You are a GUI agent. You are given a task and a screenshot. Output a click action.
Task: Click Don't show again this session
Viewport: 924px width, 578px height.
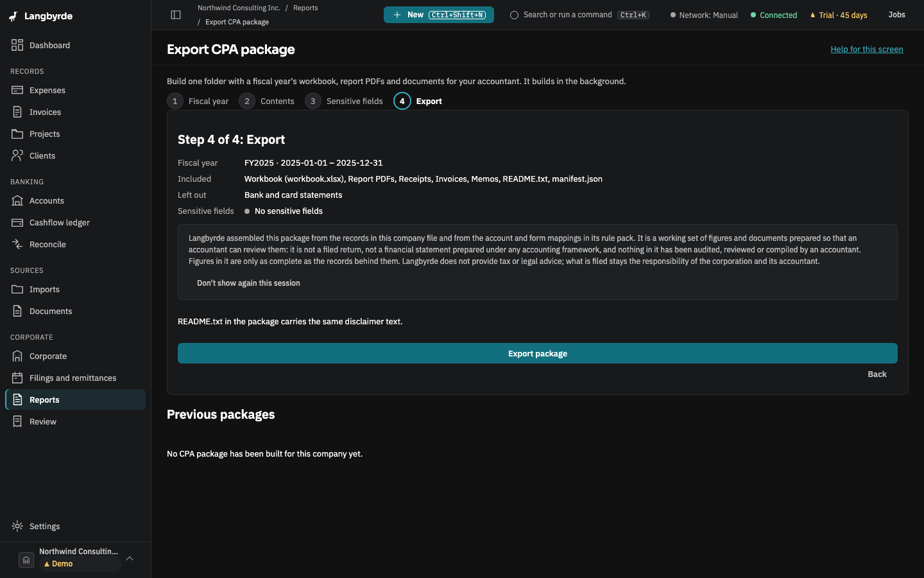248,283
